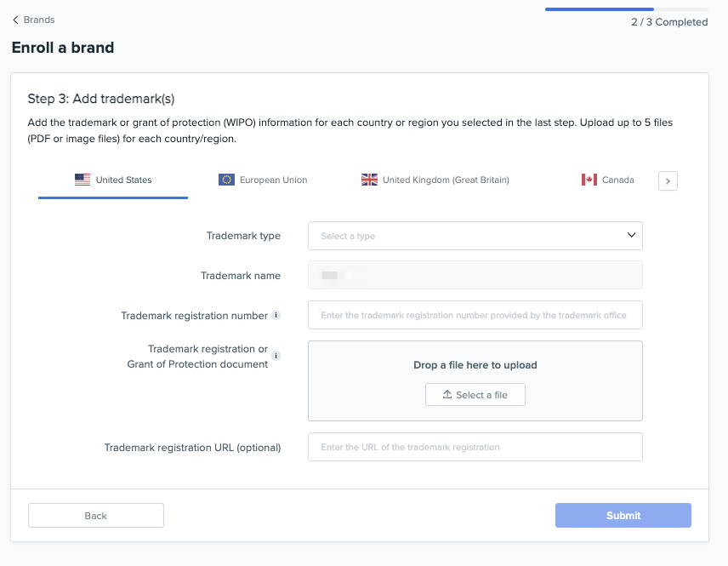Click the Drop a file here upload area
The width and height of the screenshot is (728, 566).
pyautogui.click(x=475, y=365)
